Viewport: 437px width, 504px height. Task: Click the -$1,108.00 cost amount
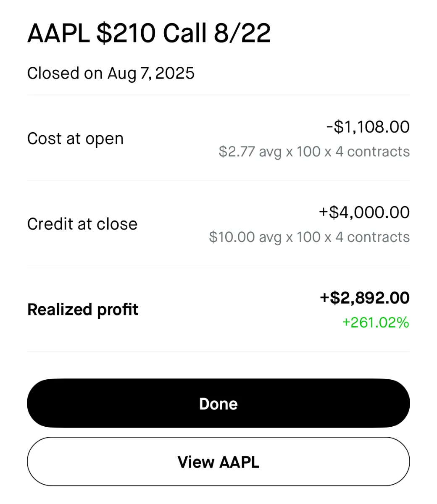(368, 127)
